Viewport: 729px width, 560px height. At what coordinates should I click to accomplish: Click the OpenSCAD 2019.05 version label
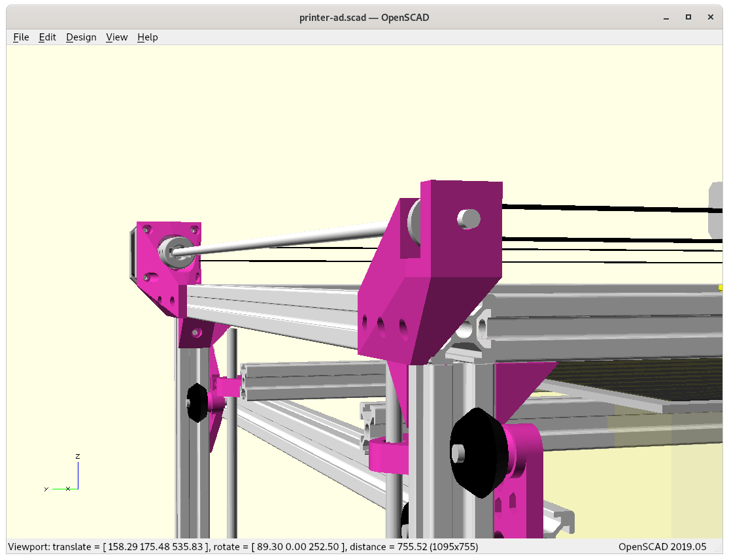(x=662, y=546)
